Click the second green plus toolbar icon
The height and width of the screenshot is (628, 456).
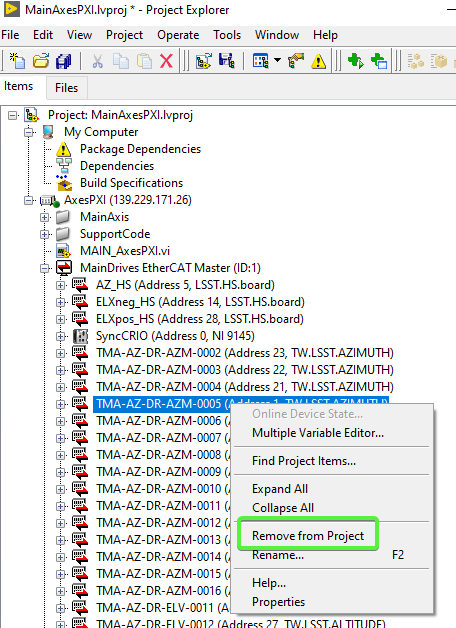pos(379,61)
